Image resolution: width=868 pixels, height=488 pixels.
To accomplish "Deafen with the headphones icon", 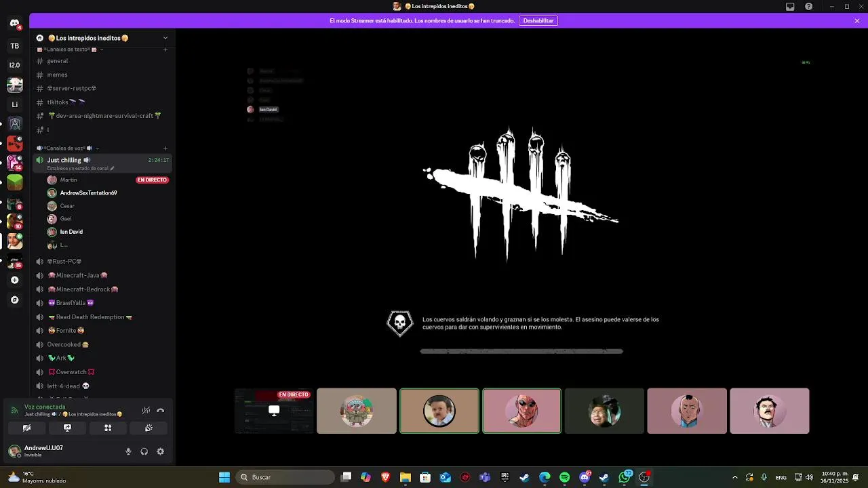I will tap(144, 451).
